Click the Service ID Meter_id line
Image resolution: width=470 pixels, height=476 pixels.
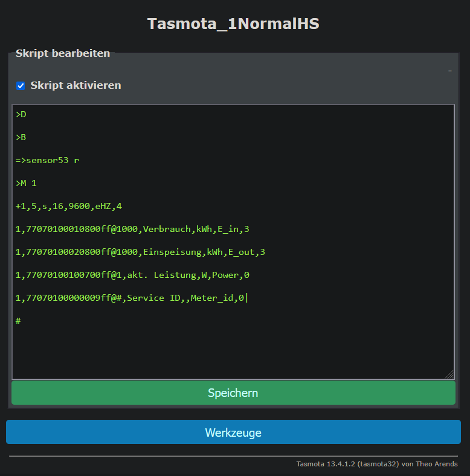[130, 298]
